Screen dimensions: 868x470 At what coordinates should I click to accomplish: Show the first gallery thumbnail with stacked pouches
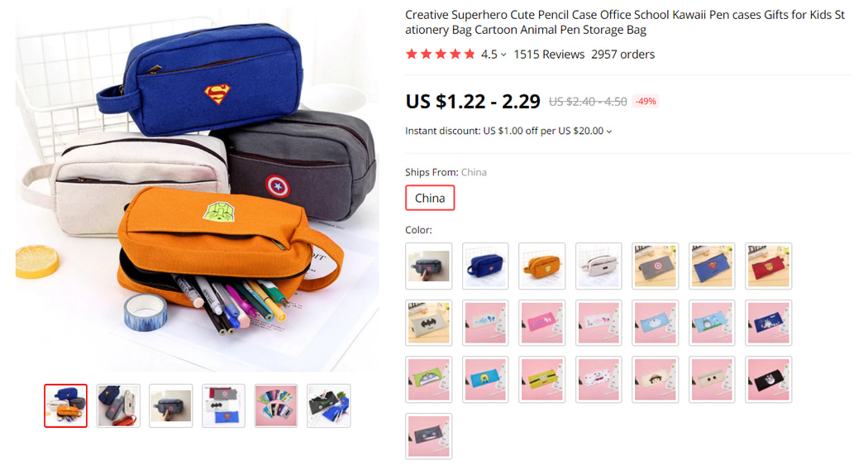66,405
